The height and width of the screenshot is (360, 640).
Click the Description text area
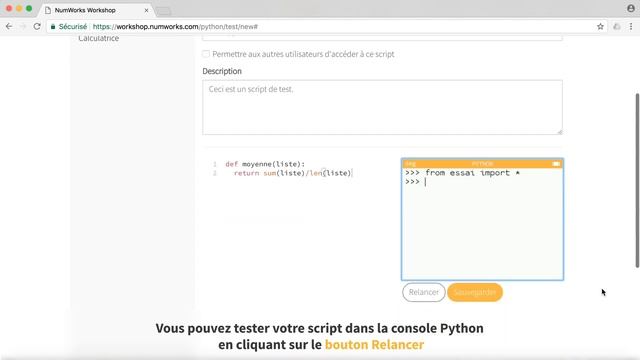382,107
